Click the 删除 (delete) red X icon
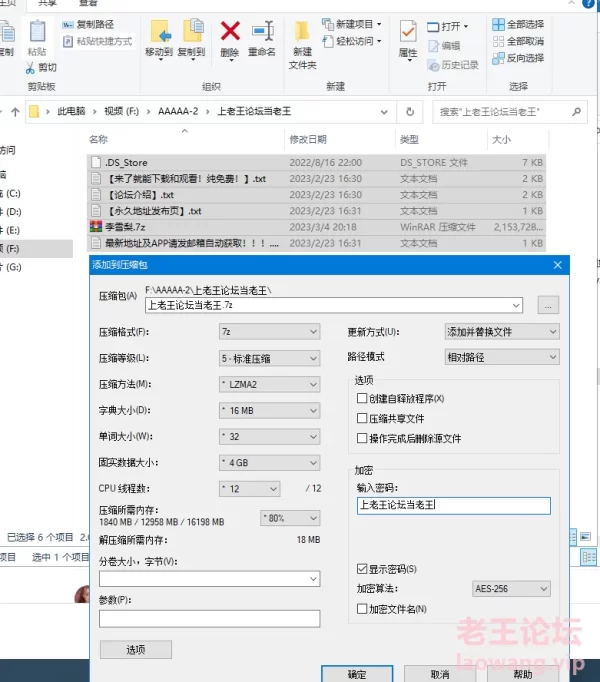This screenshot has width=600, height=682. [x=230, y=33]
